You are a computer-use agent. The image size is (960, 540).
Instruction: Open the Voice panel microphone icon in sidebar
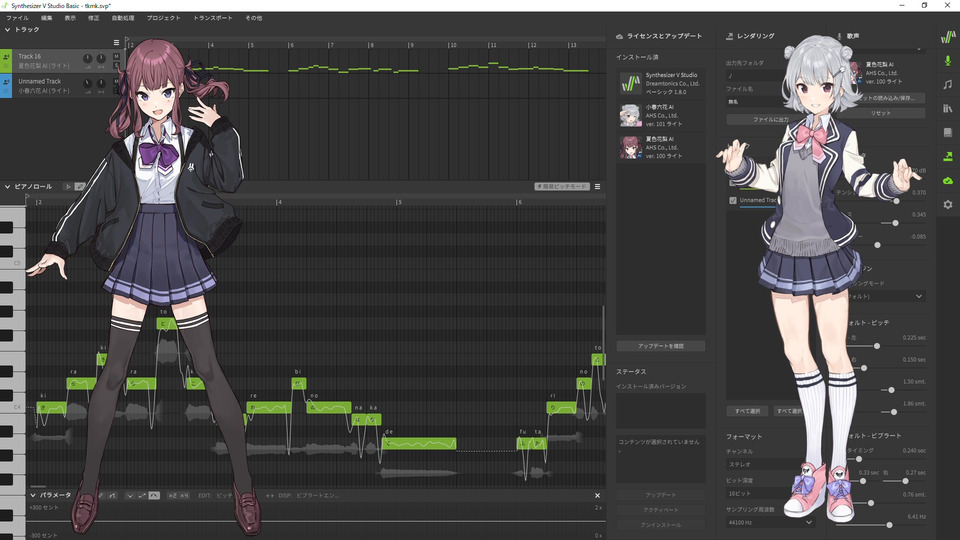pos(948,61)
